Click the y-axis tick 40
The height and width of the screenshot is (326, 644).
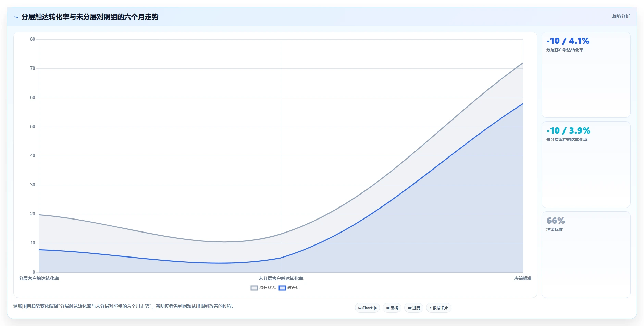click(x=33, y=156)
